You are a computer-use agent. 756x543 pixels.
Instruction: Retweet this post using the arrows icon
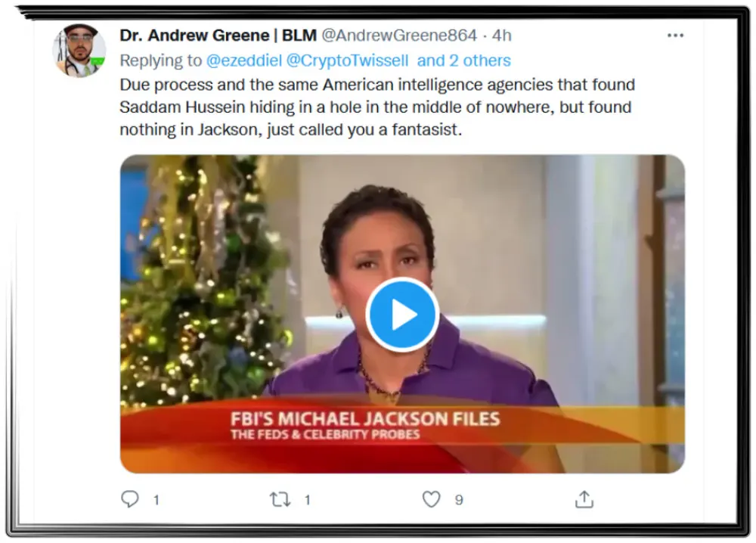(x=280, y=499)
